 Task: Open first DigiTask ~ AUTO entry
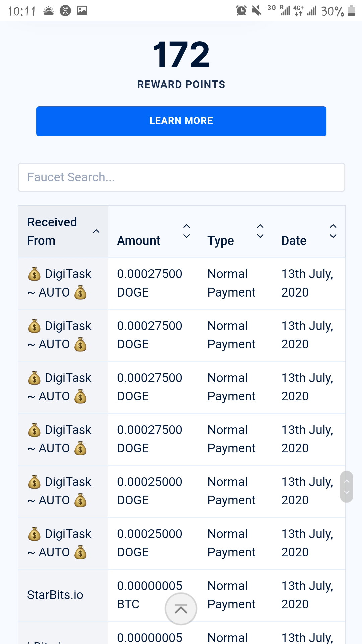point(59,283)
